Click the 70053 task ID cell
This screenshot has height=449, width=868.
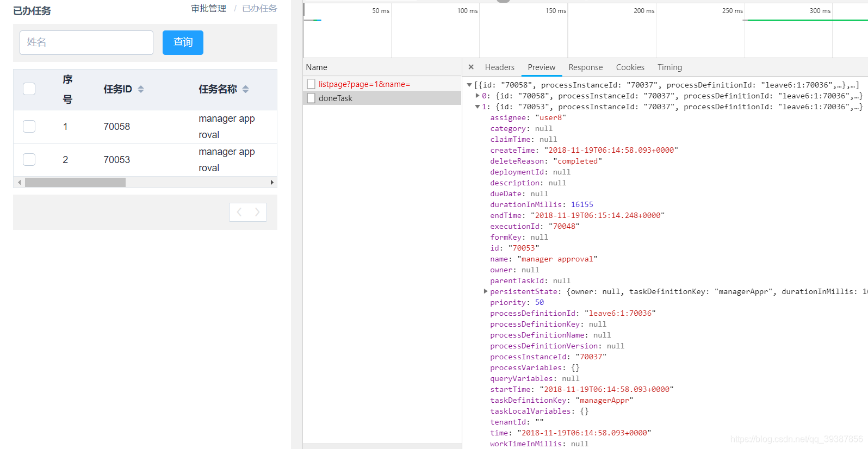pos(117,160)
